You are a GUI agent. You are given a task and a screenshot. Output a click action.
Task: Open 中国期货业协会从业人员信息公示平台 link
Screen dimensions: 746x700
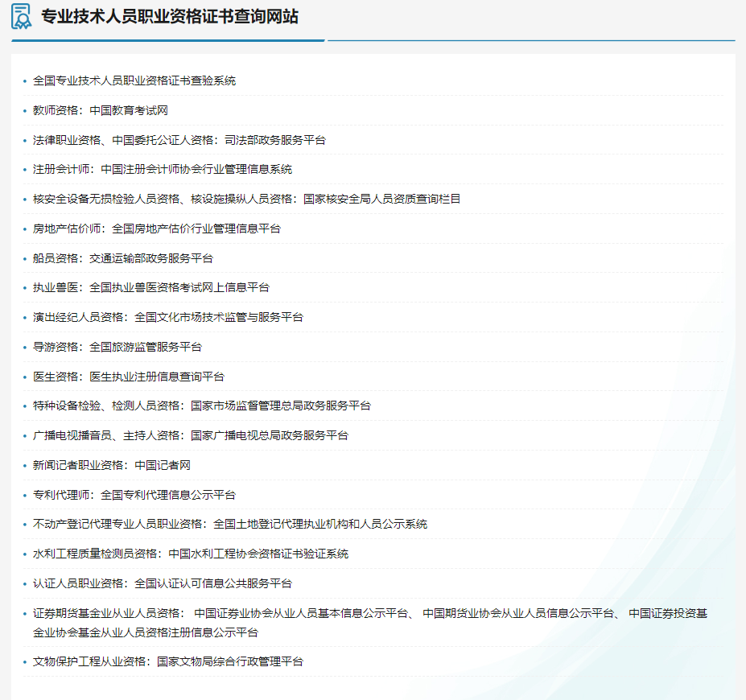click(x=518, y=614)
